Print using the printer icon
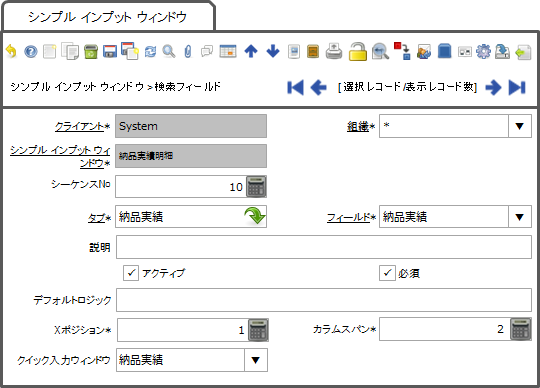The image size is (540, 388). (334, 51)
